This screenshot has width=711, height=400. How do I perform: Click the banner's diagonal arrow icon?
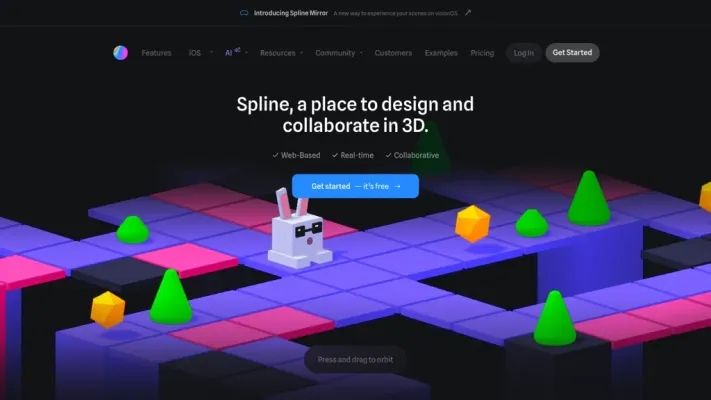(x=468, y=13)
